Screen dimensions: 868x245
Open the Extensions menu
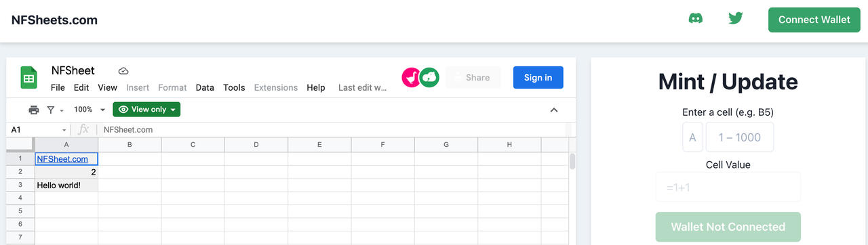coord(276,87)
